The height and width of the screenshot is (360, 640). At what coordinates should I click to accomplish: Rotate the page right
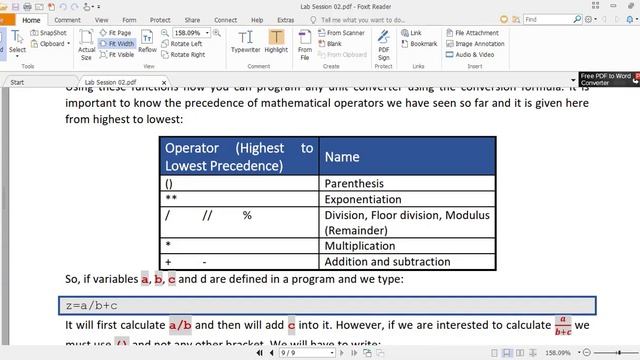[183, 55]
